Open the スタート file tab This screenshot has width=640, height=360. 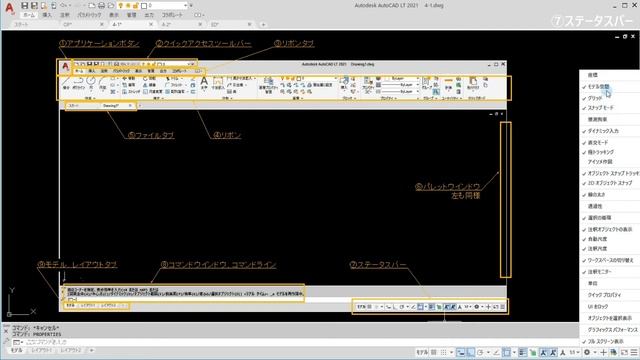coord(21,24)
